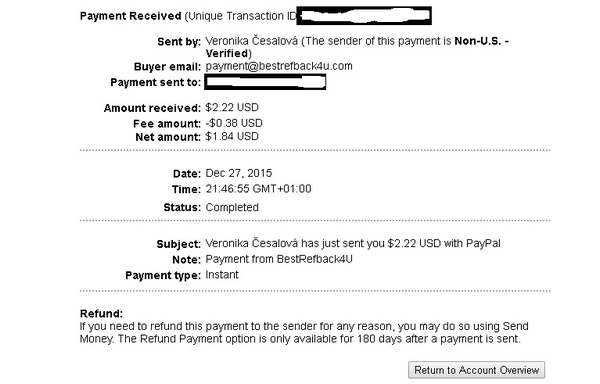Click the Payment Received heading
600x384 pixels.
coord(130,16)
